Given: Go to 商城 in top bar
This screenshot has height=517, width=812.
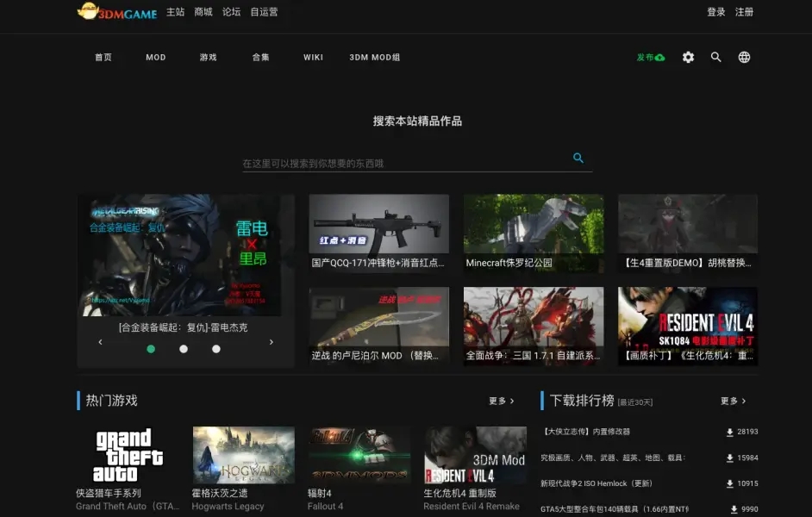Looking at the screenshot, I should click(203, 12).
